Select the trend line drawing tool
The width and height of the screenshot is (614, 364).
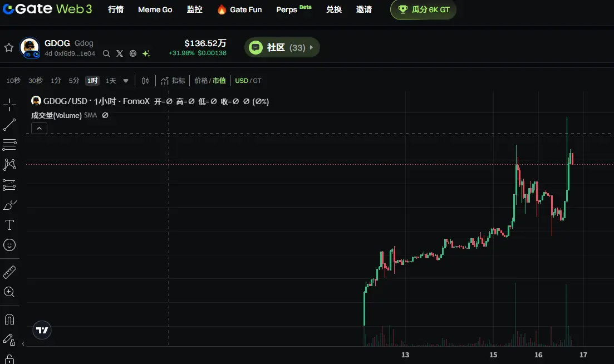tap(9, 125)
